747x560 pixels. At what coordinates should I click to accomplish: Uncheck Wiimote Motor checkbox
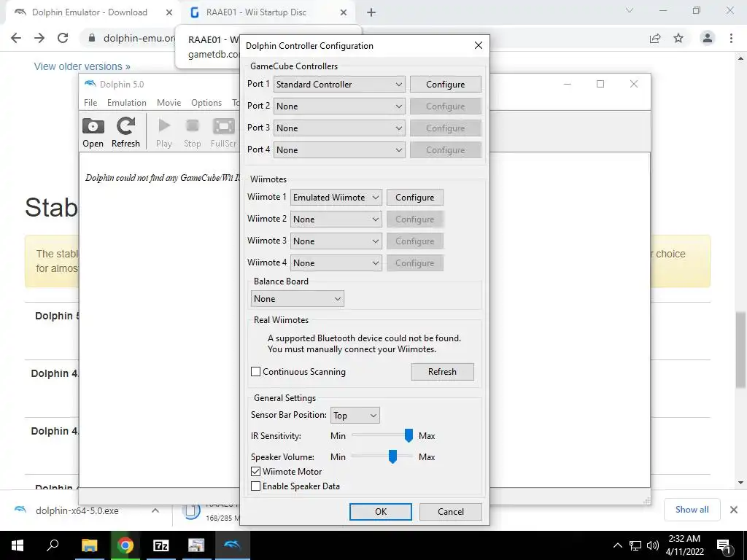[x=256, y=472]
